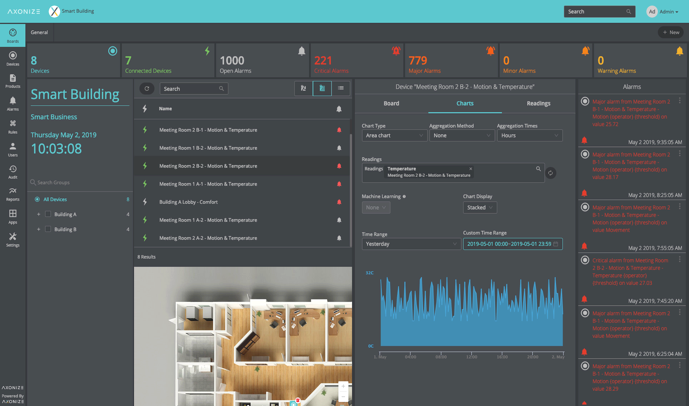Sort devices by Name column header
The height and width of the screenshot is (406, 689).
pos(165,109)
